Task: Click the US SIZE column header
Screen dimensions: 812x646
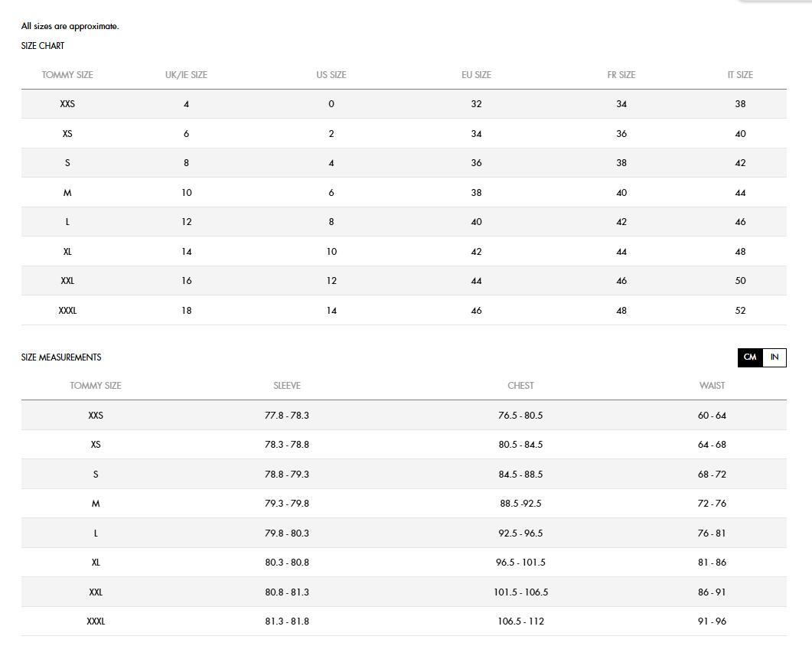Action: click(x=331, y=75)
